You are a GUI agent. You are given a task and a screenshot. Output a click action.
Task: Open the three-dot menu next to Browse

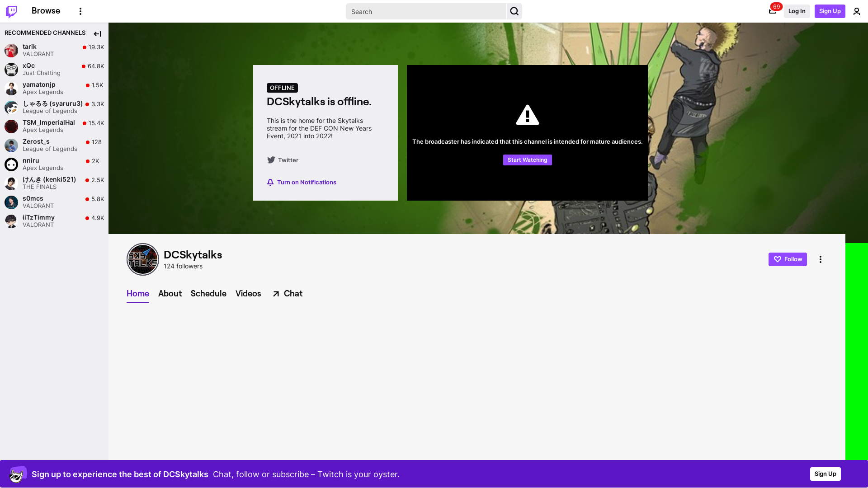80,11
